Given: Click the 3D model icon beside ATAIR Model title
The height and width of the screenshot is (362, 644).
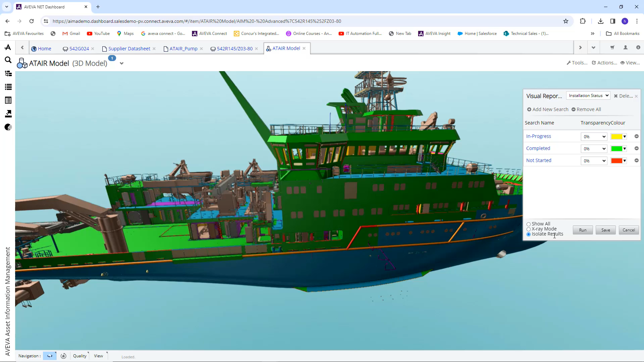Looking at the screenshot, I should 22,63.
